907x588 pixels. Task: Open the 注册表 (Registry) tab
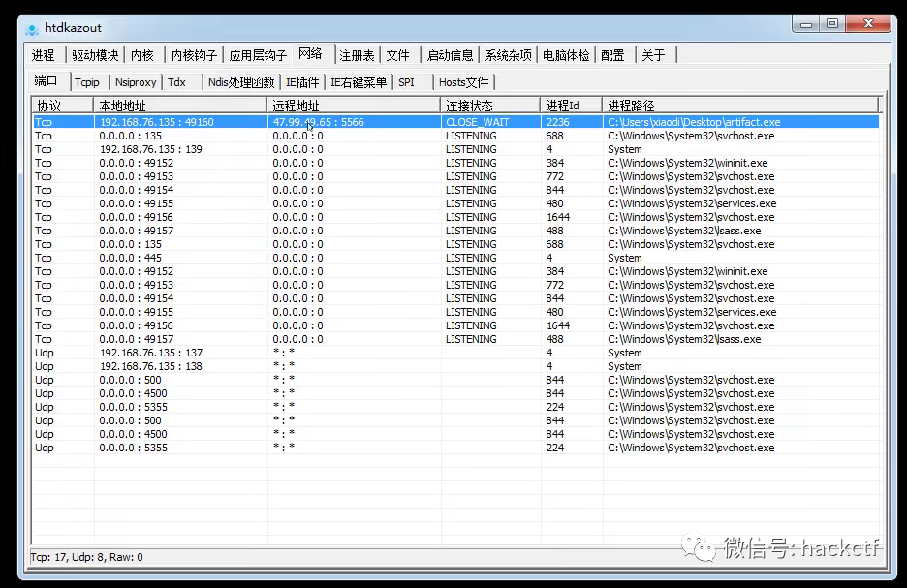(x=357, y=55)
